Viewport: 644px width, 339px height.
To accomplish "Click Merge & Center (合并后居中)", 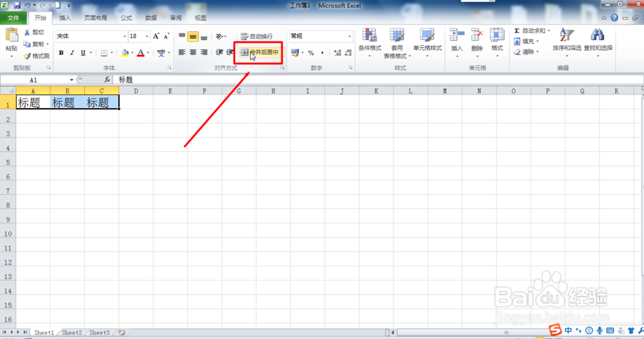I will tap(260, 52).
